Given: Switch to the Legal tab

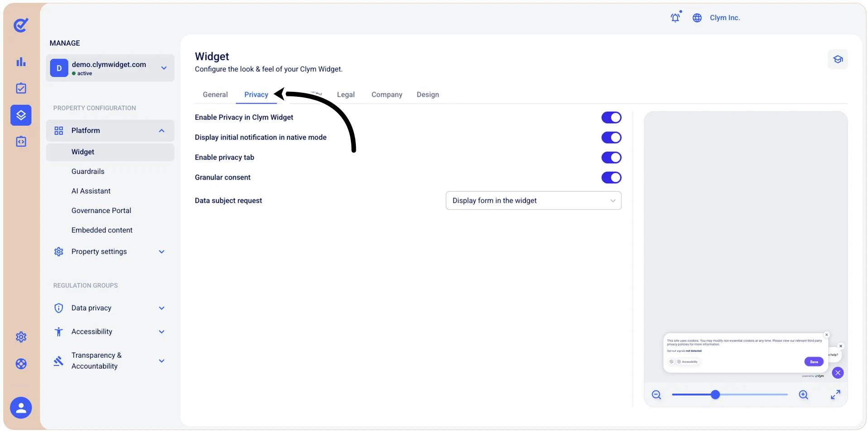Looking at the screenshot, I should 345,95.
